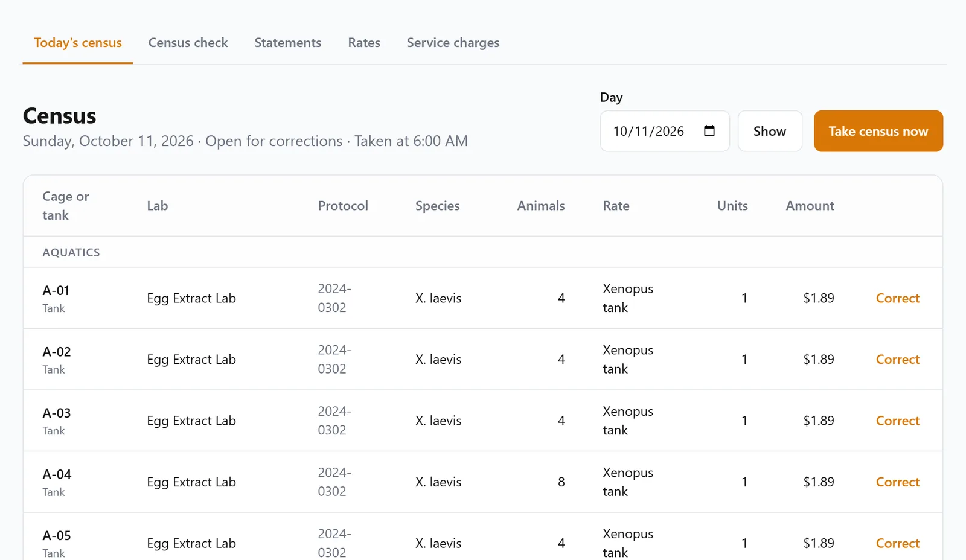This screenshot has width=966, height=560.
Task: Click Correct link for tank A-05
Action: click(x=897, y=543)
